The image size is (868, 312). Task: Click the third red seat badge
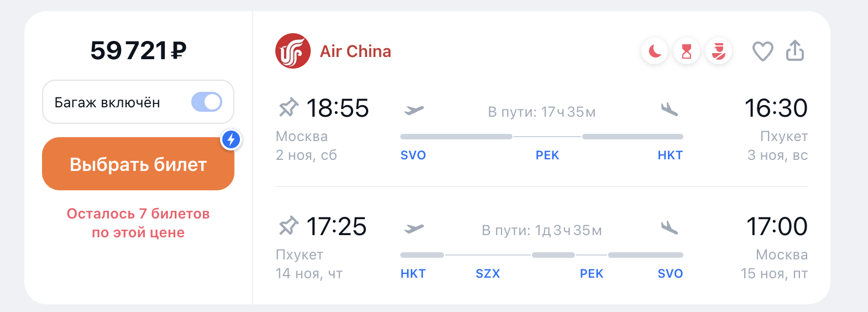[x=719, y=51]
